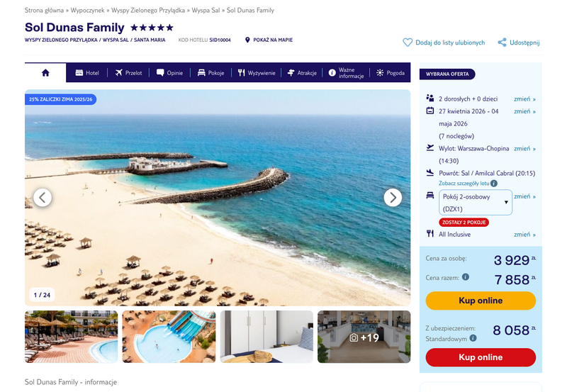Click info icon by Zobacz szczegóły lotu
The height and width of the screenshot is (392, 567).
[494, 184]
